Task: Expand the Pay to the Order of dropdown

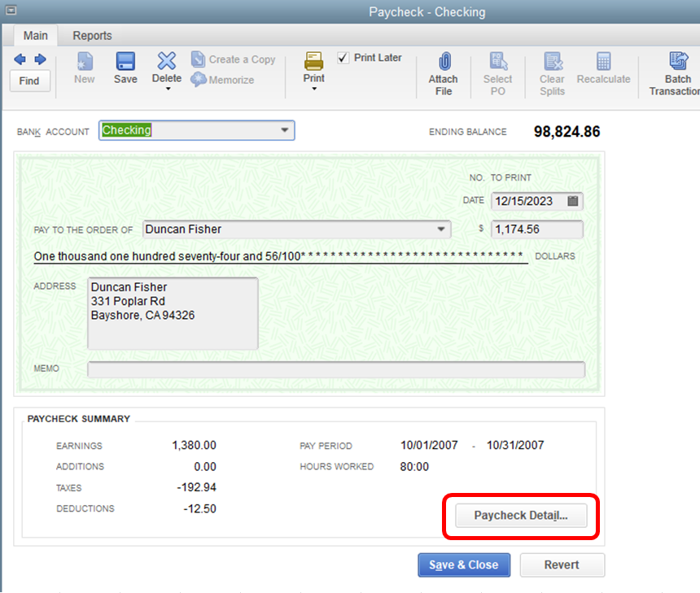Action: coord(440,229)
